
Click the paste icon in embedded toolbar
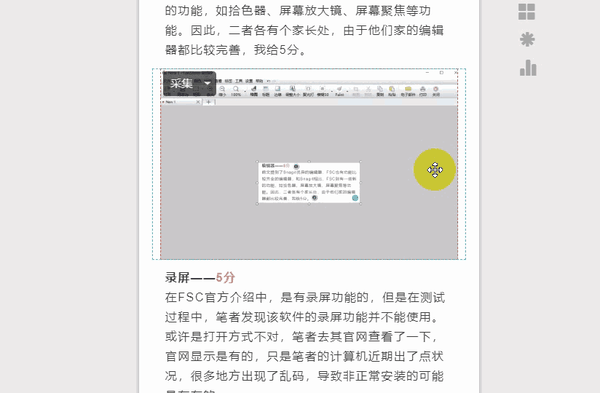392,91
